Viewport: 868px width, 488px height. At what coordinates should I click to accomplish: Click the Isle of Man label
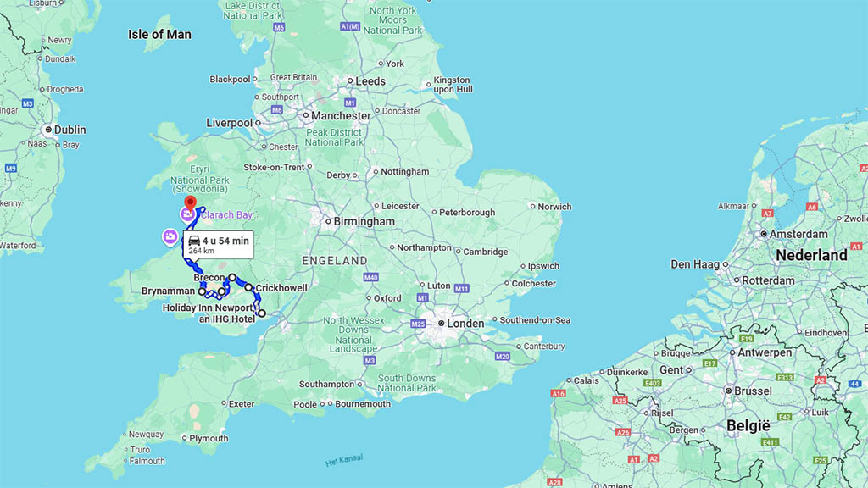pyautogui.click(x=160, y=34)
